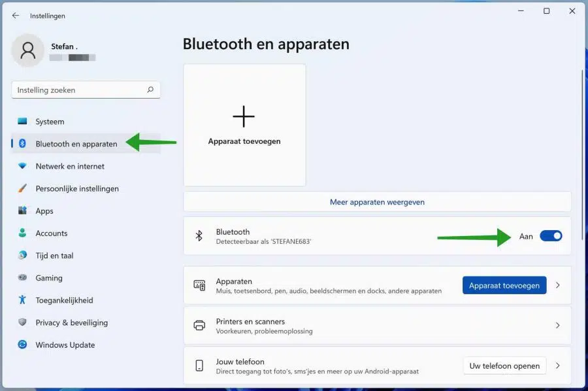Click the Accounts person icon
Image resolution: width=588 pixels, height=391 pixels.
[22, 233]
